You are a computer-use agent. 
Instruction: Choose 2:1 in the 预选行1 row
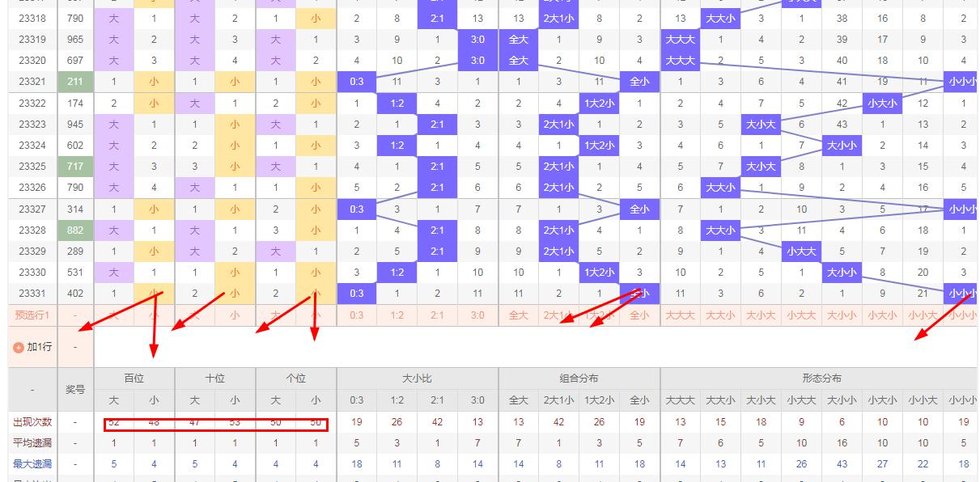pos(437,315)
